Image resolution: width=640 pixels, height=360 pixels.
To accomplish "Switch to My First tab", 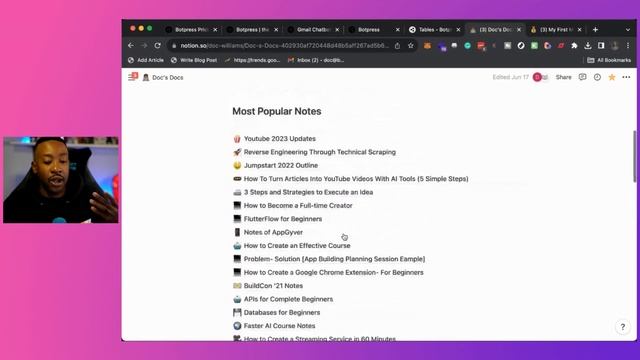I will (557, 29).
